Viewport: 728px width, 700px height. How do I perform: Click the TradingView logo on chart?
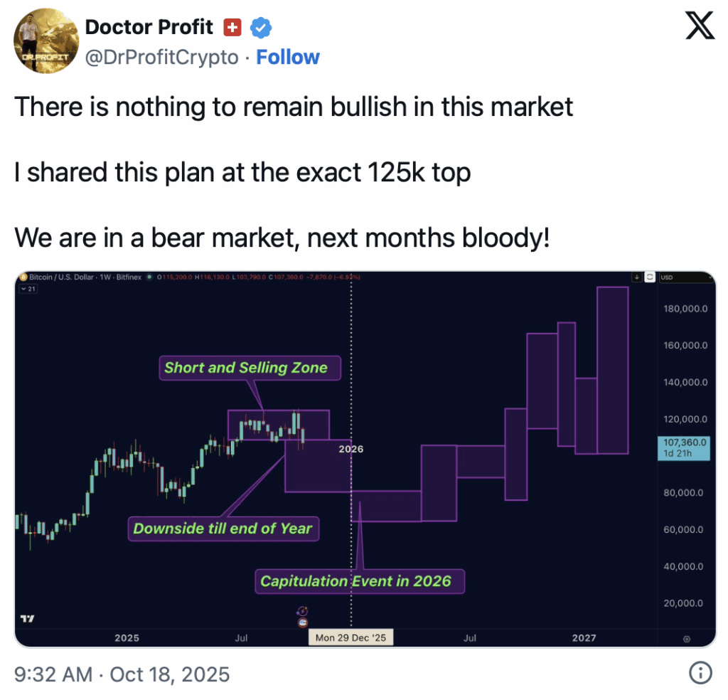click(x=27, y=619)
